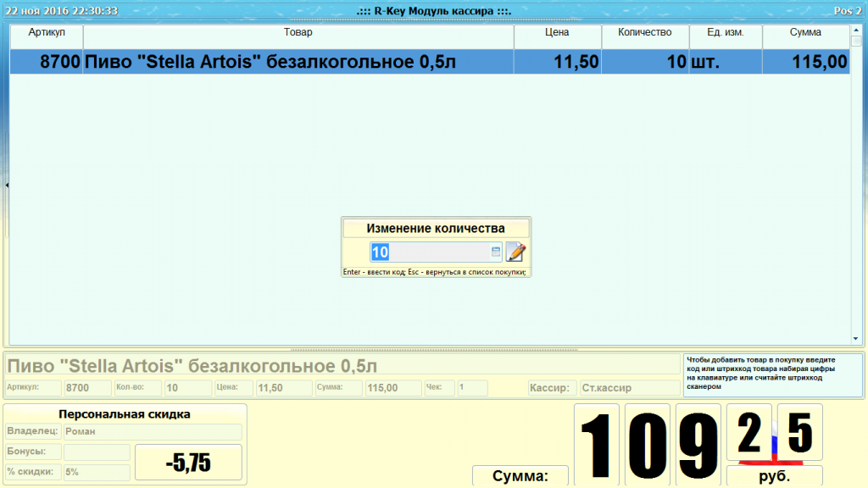Open the keypad icon inside the quantity field
868x488 pixels.
[x=494, y=251]
